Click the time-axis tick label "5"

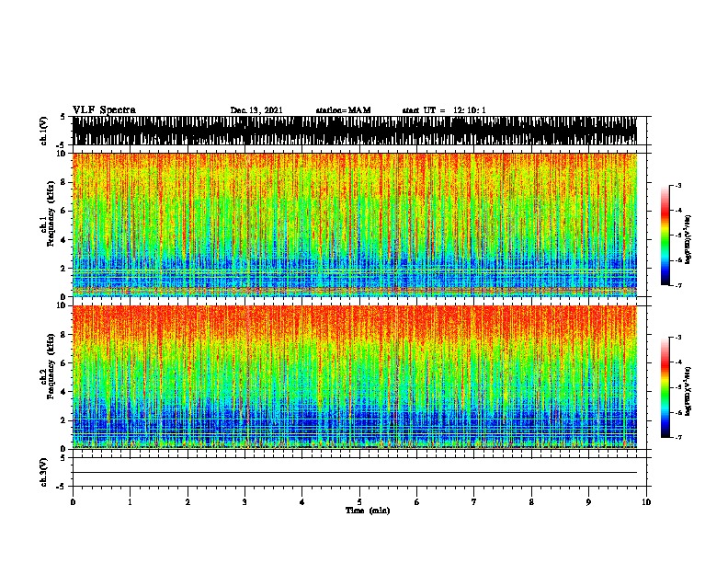(359, 502)
